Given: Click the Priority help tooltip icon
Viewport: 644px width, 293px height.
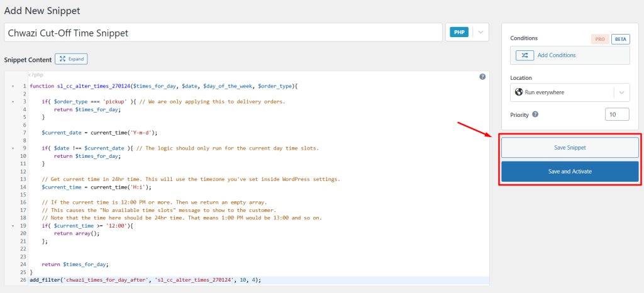Looking at the screenshot, I should pyautogui.click(x=535, y=114).
